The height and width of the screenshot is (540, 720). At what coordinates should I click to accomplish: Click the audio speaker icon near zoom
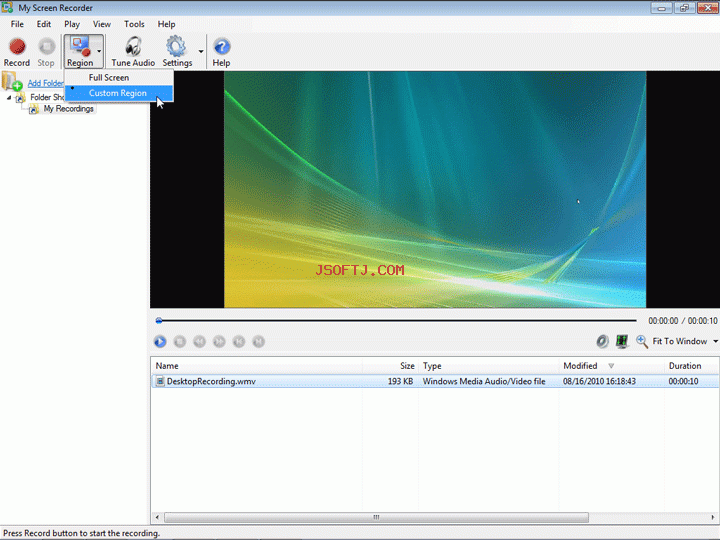pos(602,341)
